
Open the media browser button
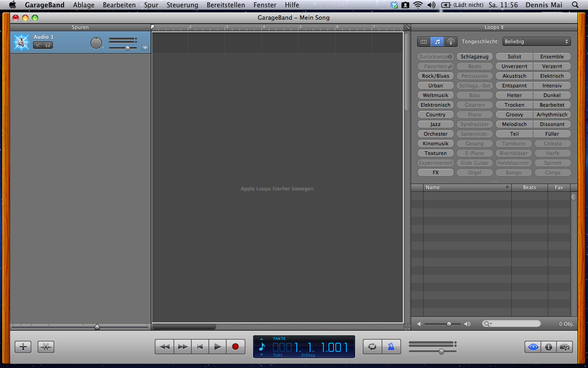pyautogui.click(x=564, y=347)
